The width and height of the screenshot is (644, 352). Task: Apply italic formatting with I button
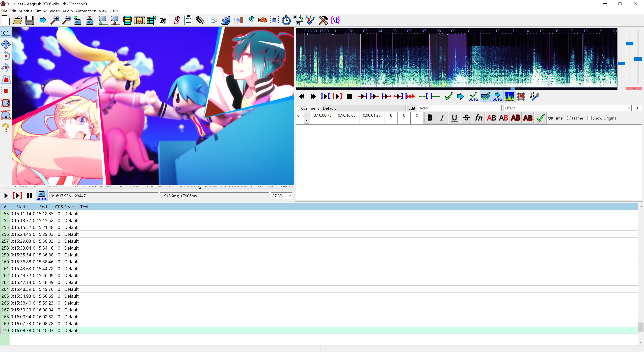tap(442, 118)
